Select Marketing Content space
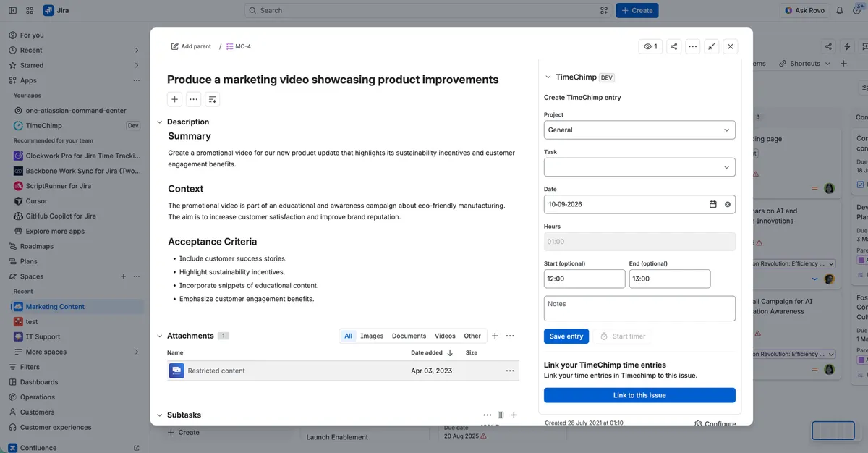Viewport: 868px width, 453px height. coord(77,307)
